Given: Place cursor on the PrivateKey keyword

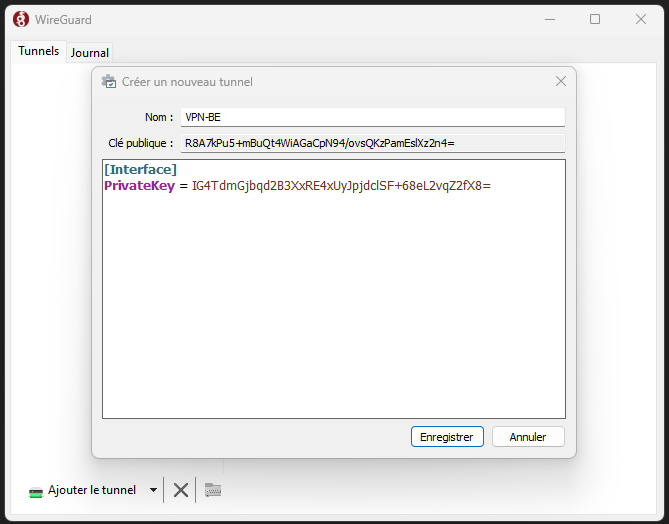Looking at the screenshot, I should point(139,186).
